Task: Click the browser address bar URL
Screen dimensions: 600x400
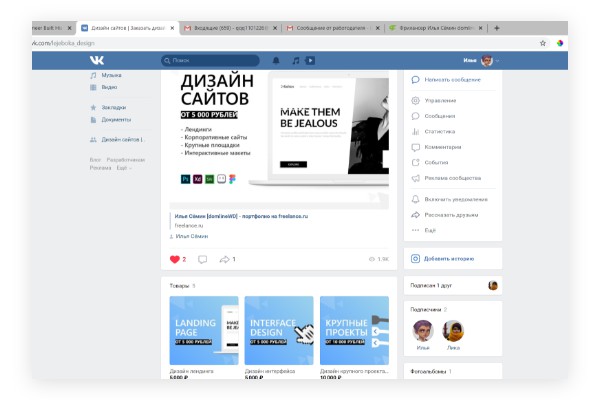Action: [63, 43]
